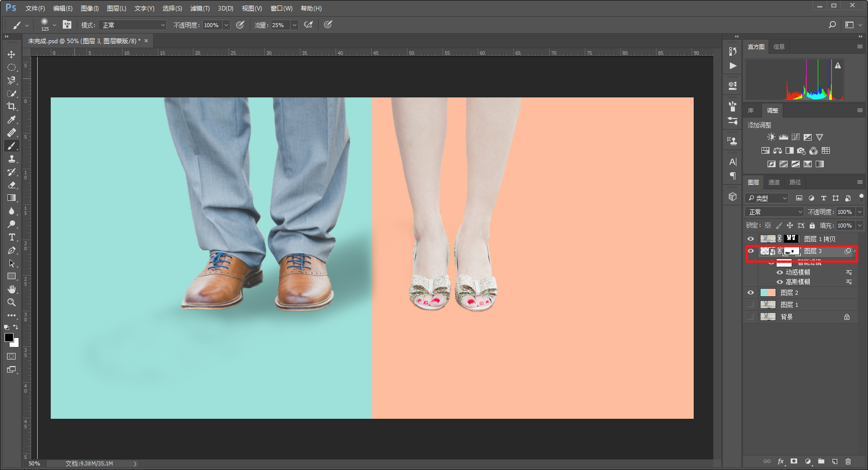868x470 pixels.
Task: Open the brush 模式 dropdown
Action: 133,25
